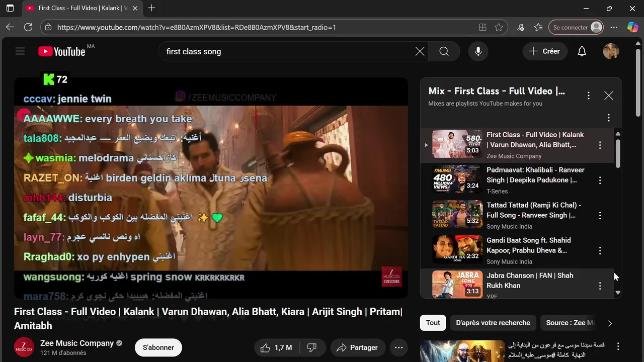Open the options for the Padmaavat Khalibali item
The image size is (644, 362).
click(599, 180)
